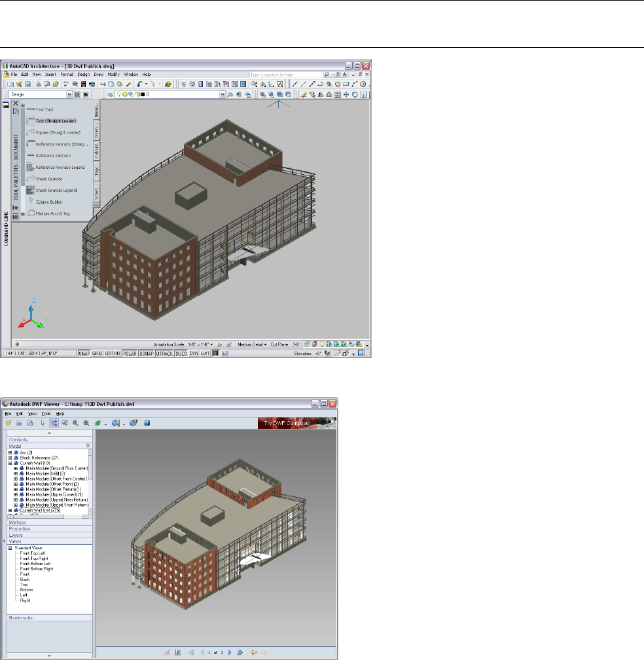Switch to the Callouts palette tab
Screen dimensions: 644x660
[96, 151]
